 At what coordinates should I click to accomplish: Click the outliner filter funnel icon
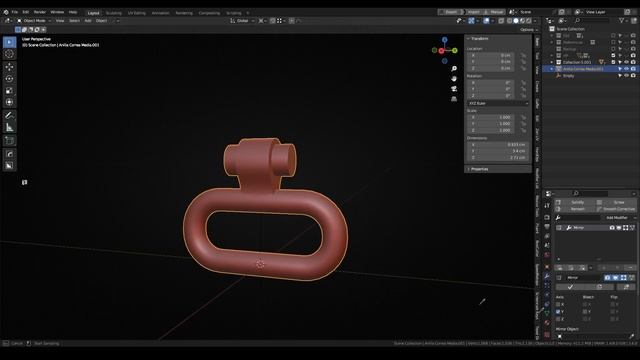[621, 20]
